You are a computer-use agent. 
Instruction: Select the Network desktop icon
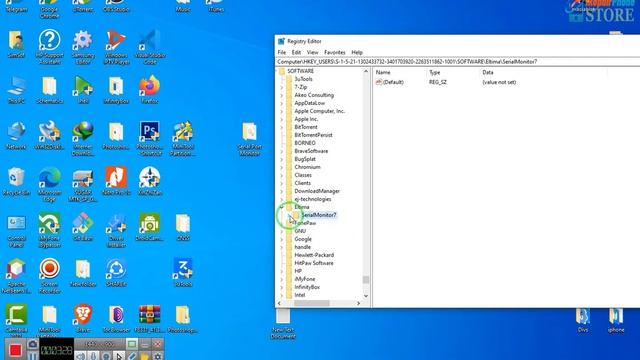(x=16, y=135)
